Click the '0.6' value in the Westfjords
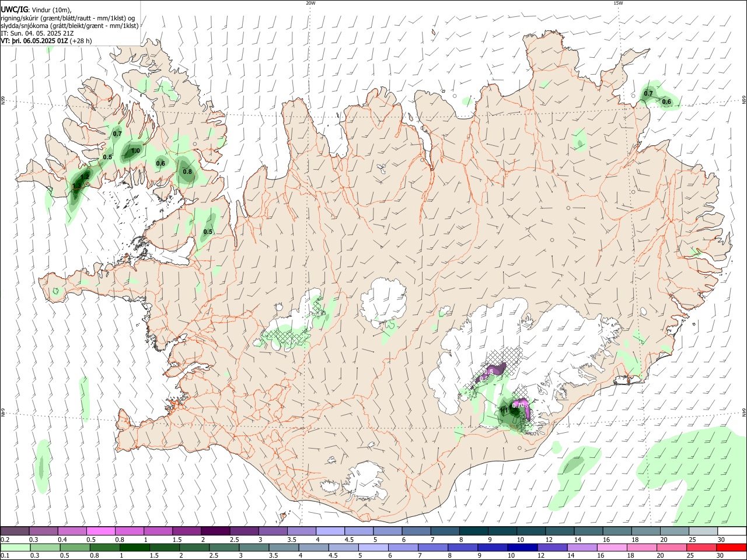This screenshot has width=747, height=560. (x=160, y=163)
